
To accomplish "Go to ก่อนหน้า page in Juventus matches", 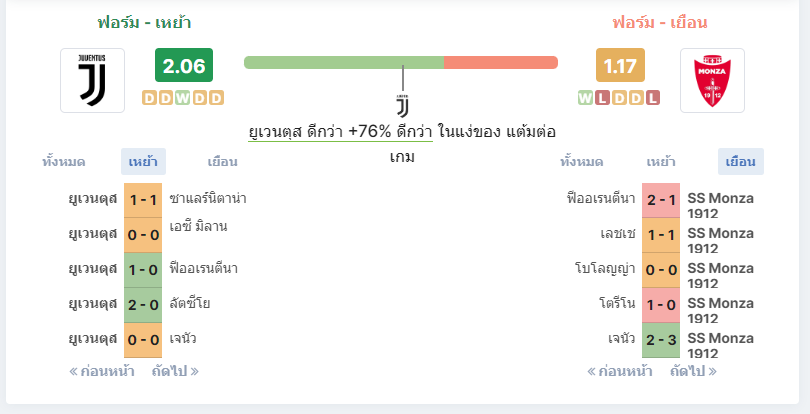I will pyautogui.click(x=102, y=371).
